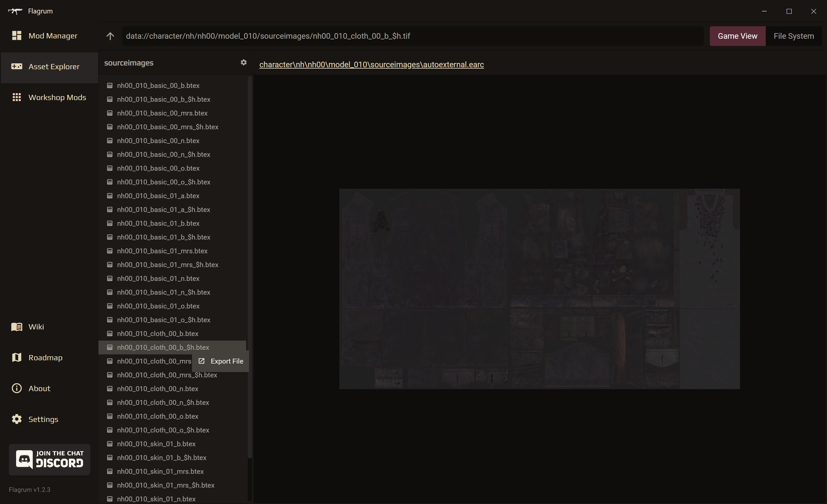Open the About info icon

16,388
